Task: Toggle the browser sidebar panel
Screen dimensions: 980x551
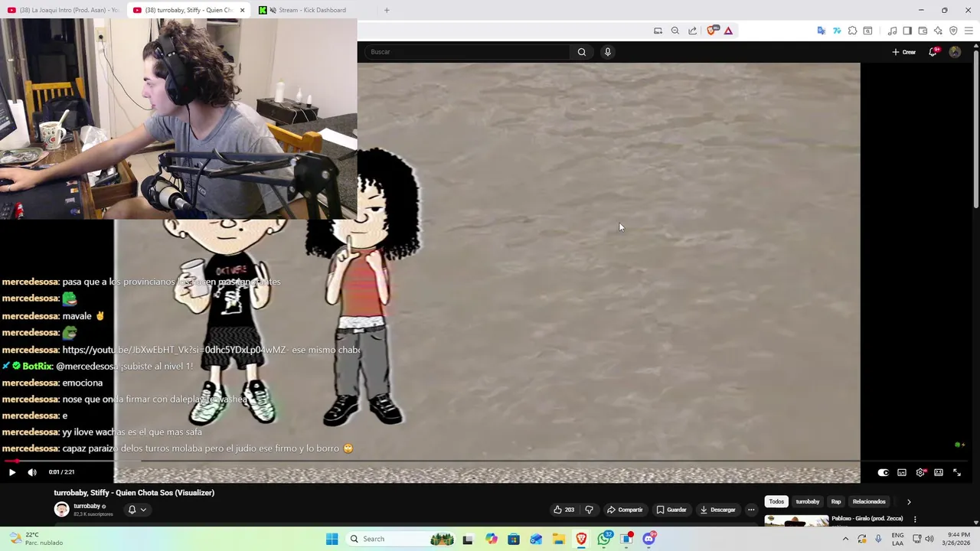Action: click(907, 31)
